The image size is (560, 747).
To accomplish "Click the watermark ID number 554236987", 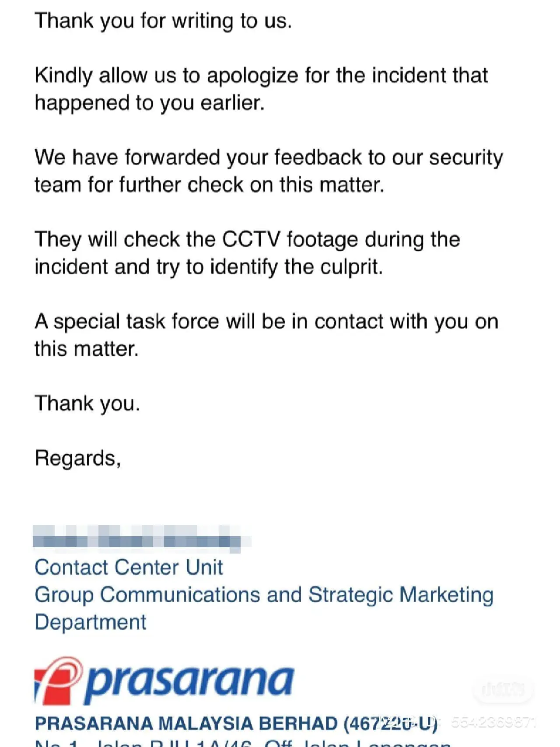I will (492, 722).
